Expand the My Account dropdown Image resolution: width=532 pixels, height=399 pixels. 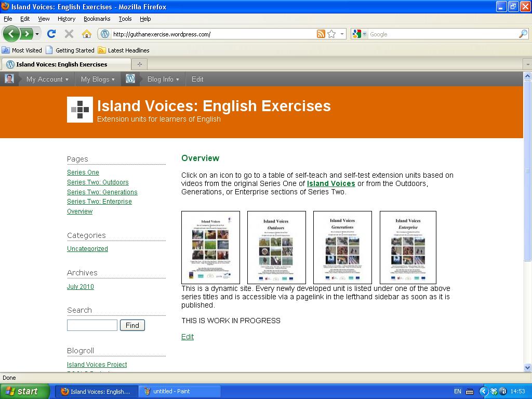coord(47,79)
